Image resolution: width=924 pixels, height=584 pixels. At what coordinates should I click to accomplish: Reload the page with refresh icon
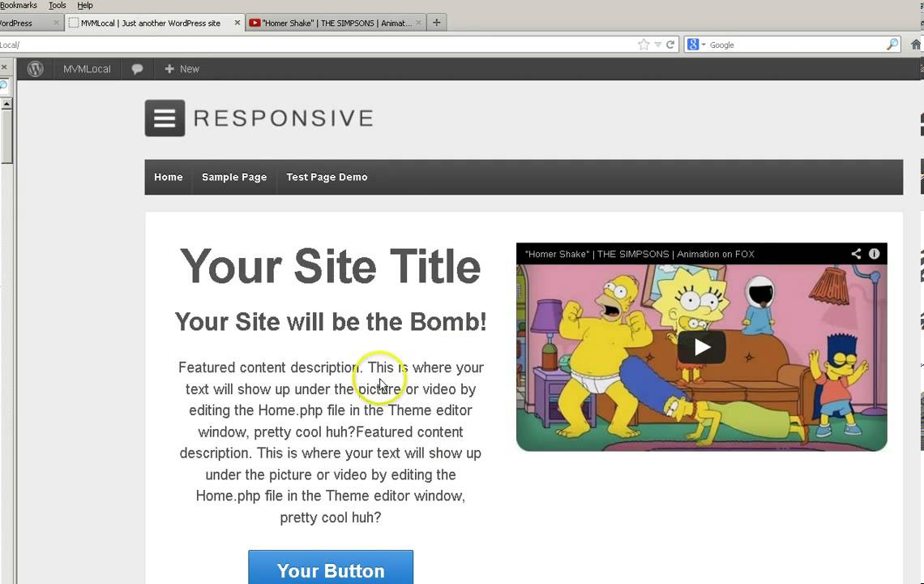point(670,45)
